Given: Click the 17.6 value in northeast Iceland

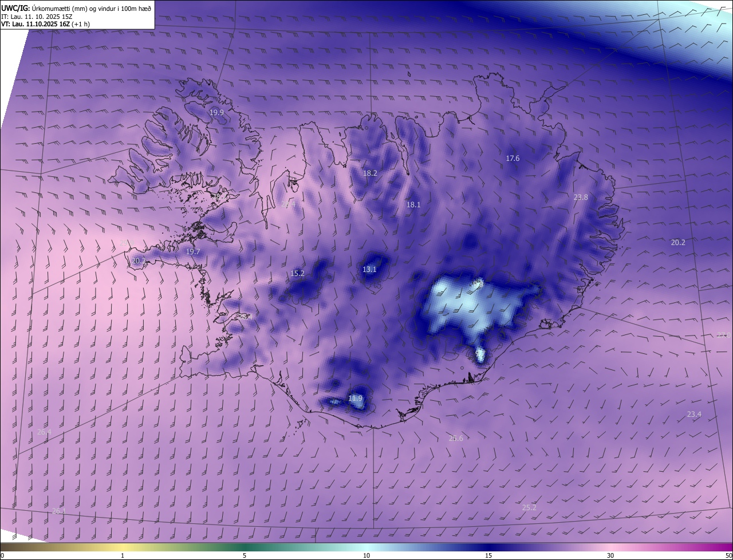Looking at the screenshot, I should 513,158.
